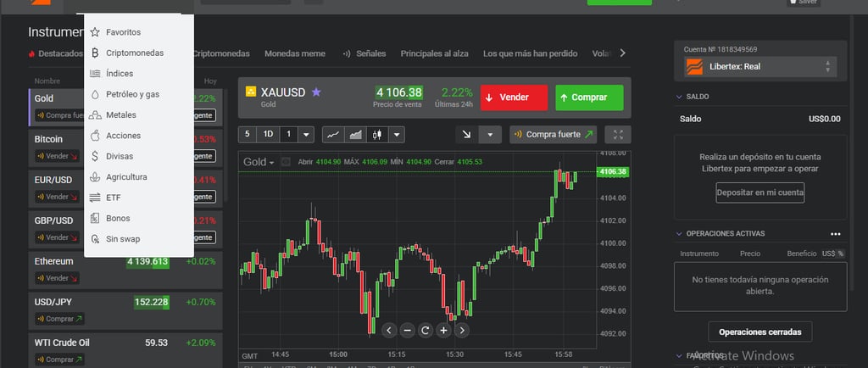Click the gold bars icon for Metales
Viewport: 868px width, 368px height.
[x=95, y=115]
